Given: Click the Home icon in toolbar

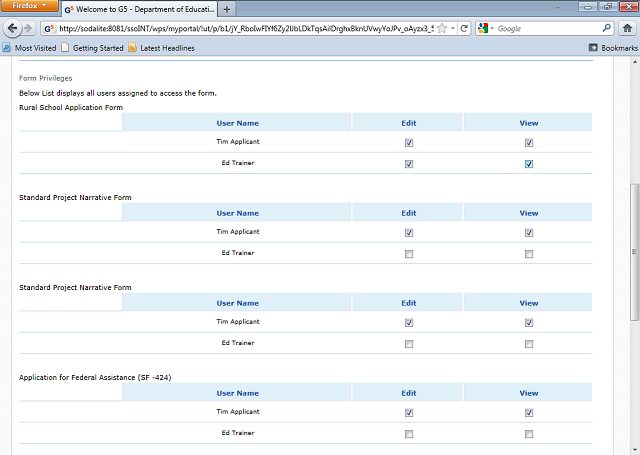Looking at the screenshot, I should (x=628, y=28).
